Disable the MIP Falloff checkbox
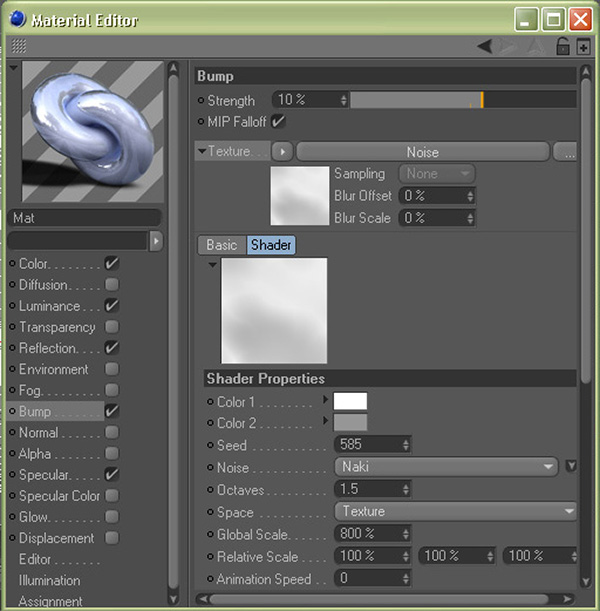The image size is (600, 611). pos(279,121)
